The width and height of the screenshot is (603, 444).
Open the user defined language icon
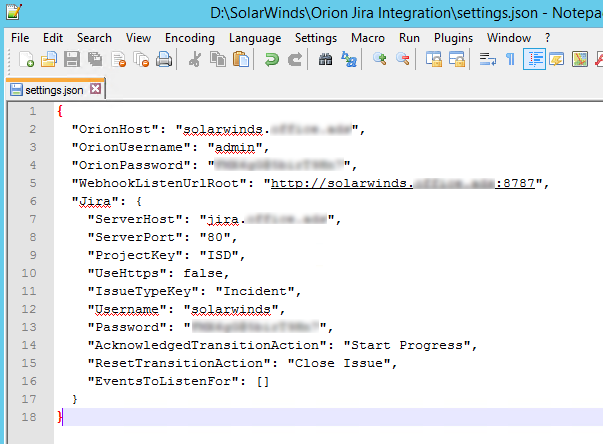556,60
